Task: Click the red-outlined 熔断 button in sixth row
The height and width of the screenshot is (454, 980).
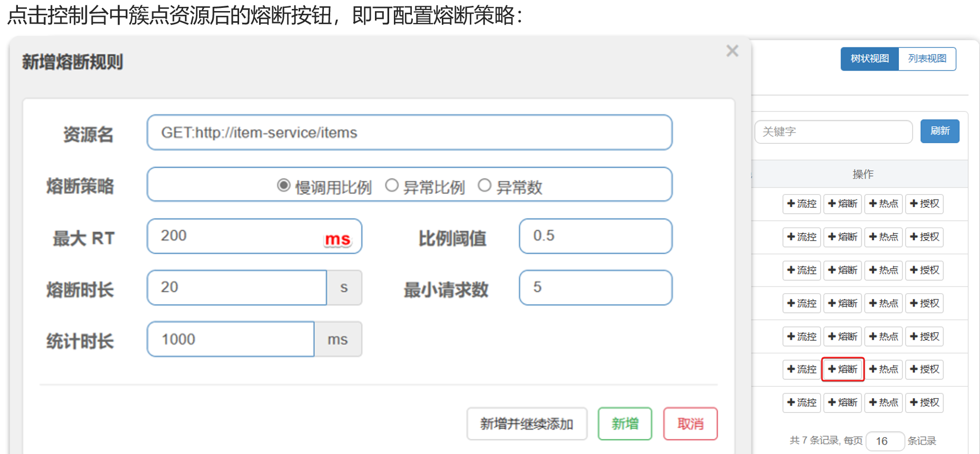Action: (843, 369)
